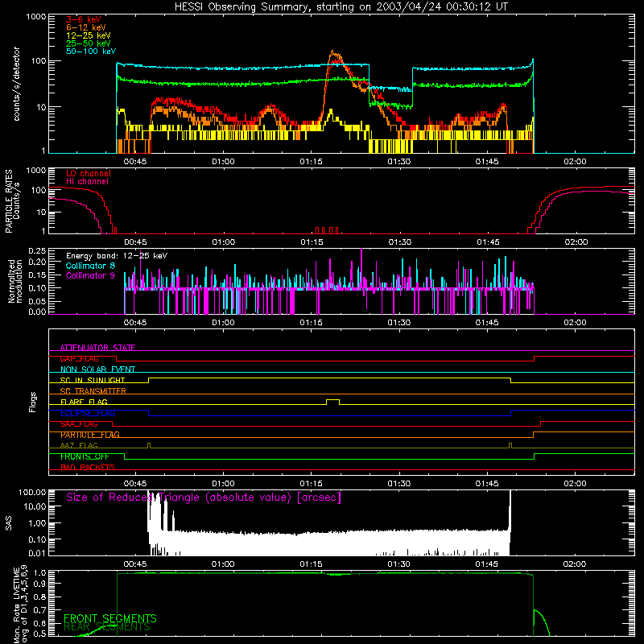Viewport: 644px width, 644px height.
Task: Select the orange 6-12 keV legend label
Action: [x=86, y=27]
